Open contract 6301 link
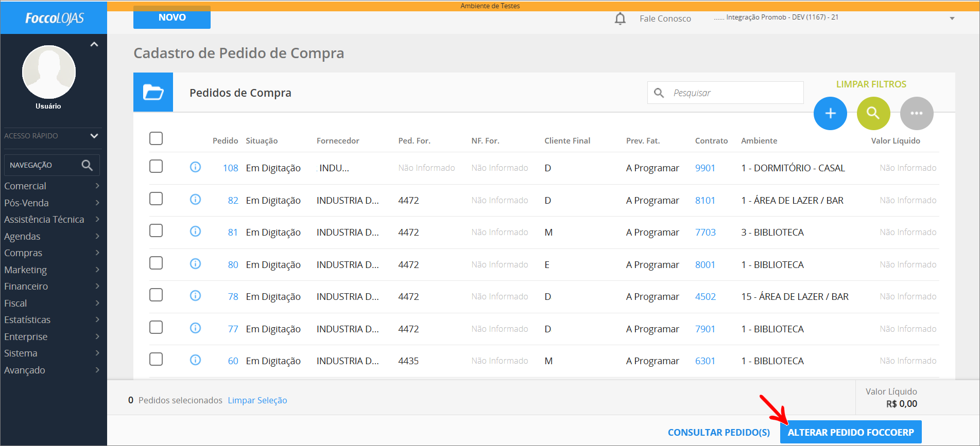The image size is (980, 446). click(705, 361)
